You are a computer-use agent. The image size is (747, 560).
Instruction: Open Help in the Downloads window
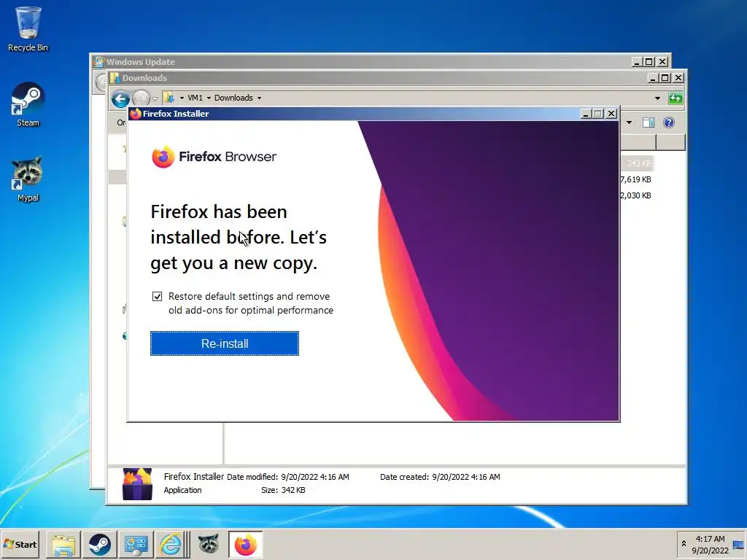point(669,122)
